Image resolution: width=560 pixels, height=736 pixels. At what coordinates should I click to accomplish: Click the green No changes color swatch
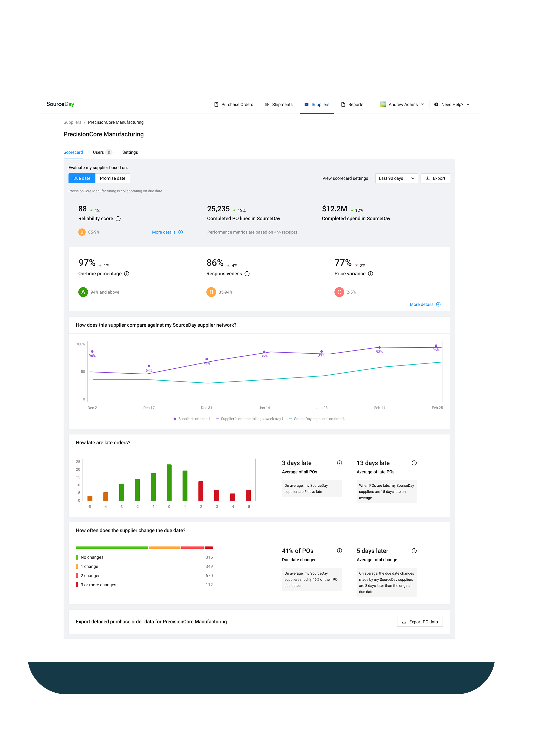[77, 557]
